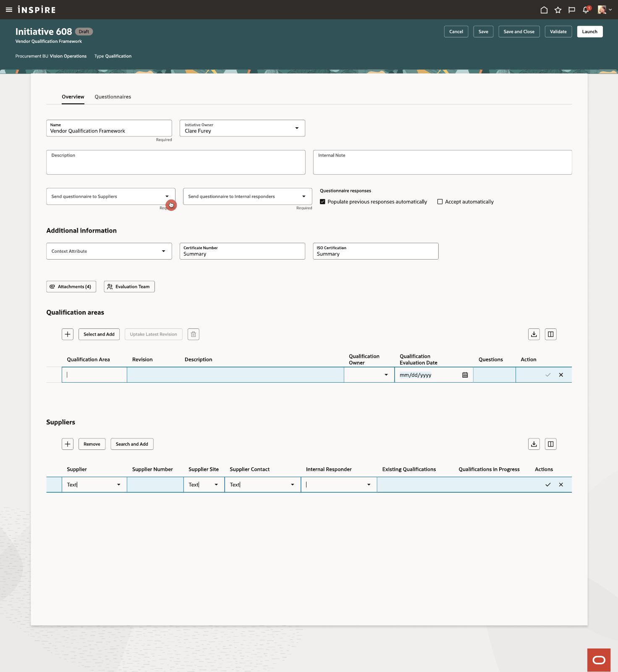Click the Qualifications in Progress column header
The width and height of the screenshot is (618, 672).
tap(489, 469)
